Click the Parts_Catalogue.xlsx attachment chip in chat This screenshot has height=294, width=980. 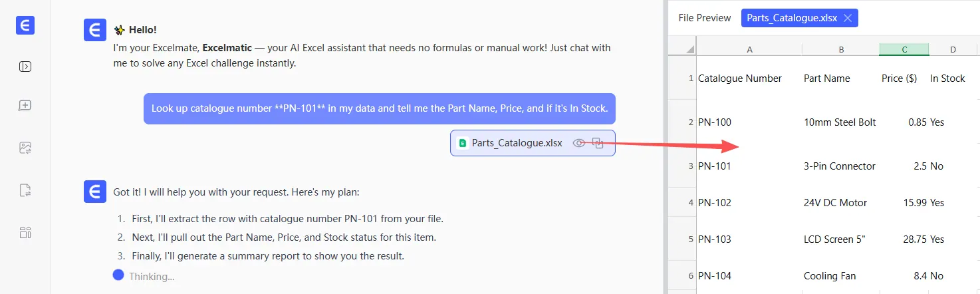[x=517, y=143]
